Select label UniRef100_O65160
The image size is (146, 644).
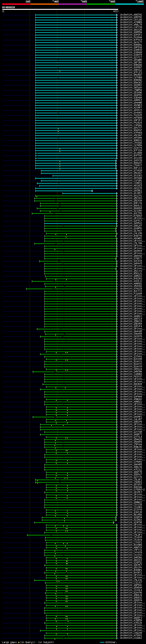click(x=131, y=88)
